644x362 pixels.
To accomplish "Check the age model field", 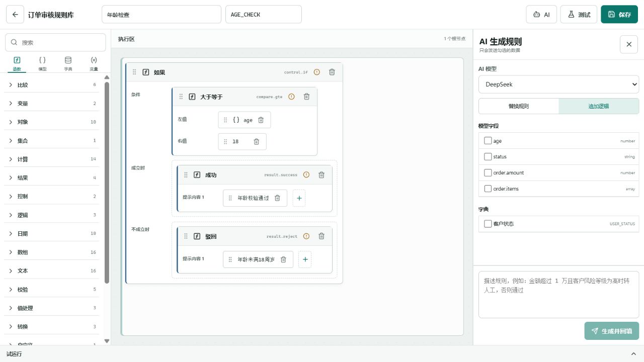I will tap(488, 141).
